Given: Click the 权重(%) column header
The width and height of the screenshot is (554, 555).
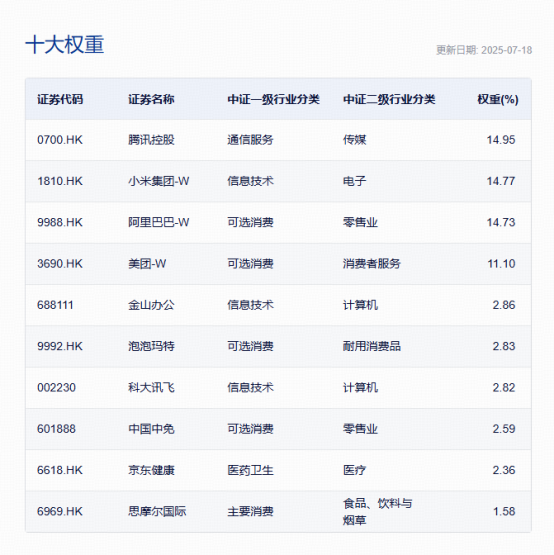Looking at the screenshot, I should [x=498, y=99].
